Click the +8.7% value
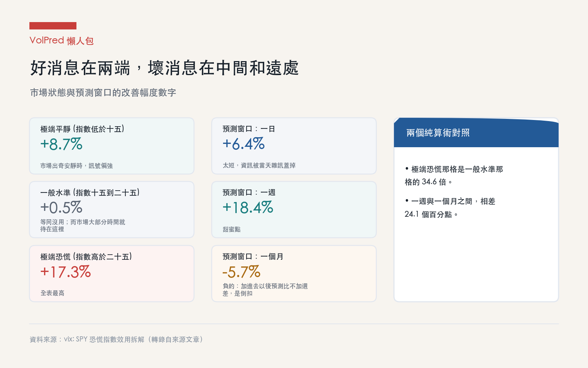 [61, 144]
